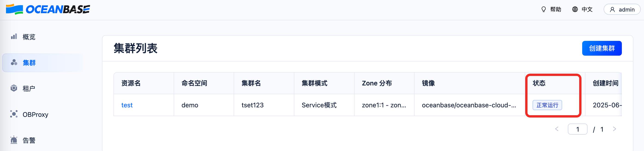
Task: Click the OBProxy sidebar icon
Action: (14, 114)
